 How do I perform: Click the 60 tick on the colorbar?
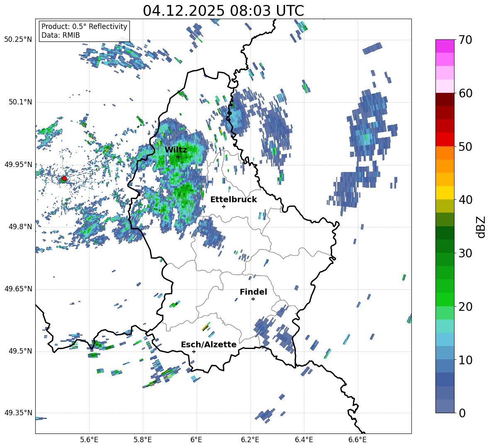465,93
